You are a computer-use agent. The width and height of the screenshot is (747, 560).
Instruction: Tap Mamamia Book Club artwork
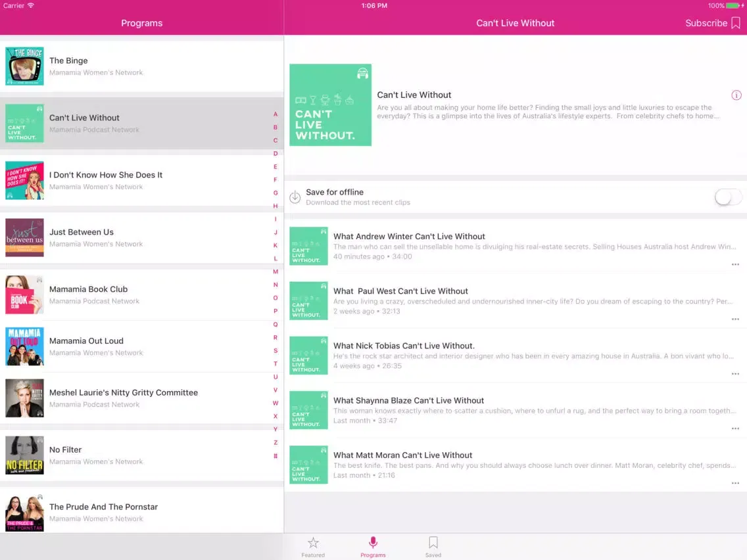pyautogui.click(x=24, y=294)
